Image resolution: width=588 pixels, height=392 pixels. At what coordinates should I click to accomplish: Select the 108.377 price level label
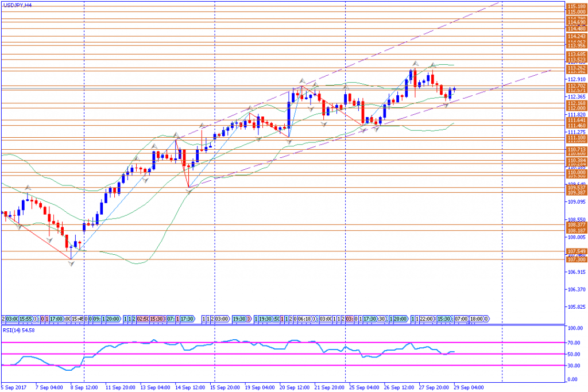coord(576,225)
